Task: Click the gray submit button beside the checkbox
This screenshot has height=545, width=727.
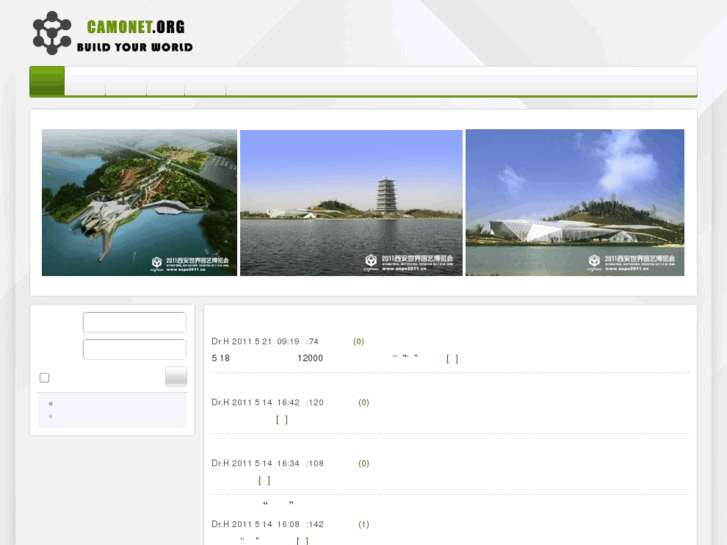Action: [176, 376]
